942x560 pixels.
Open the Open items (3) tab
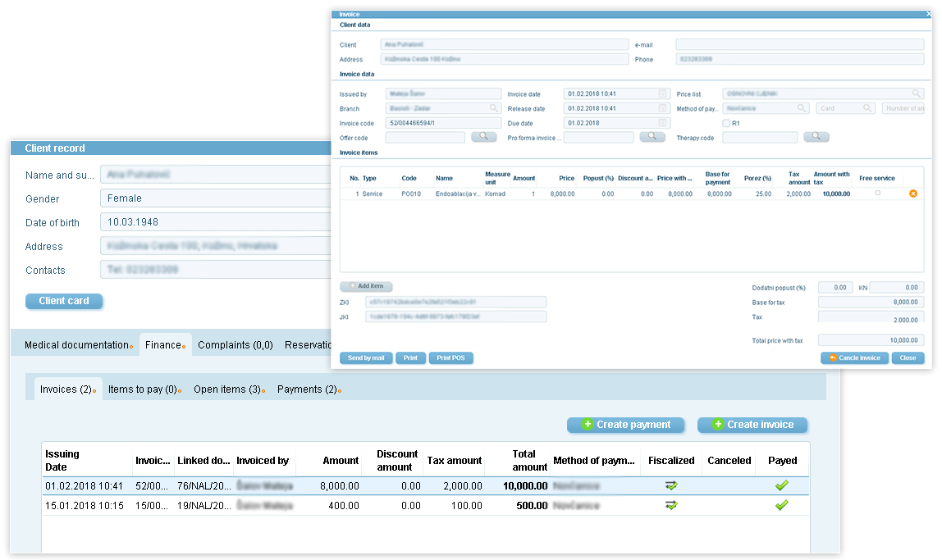pyautogui.click(x=227, y=389)
